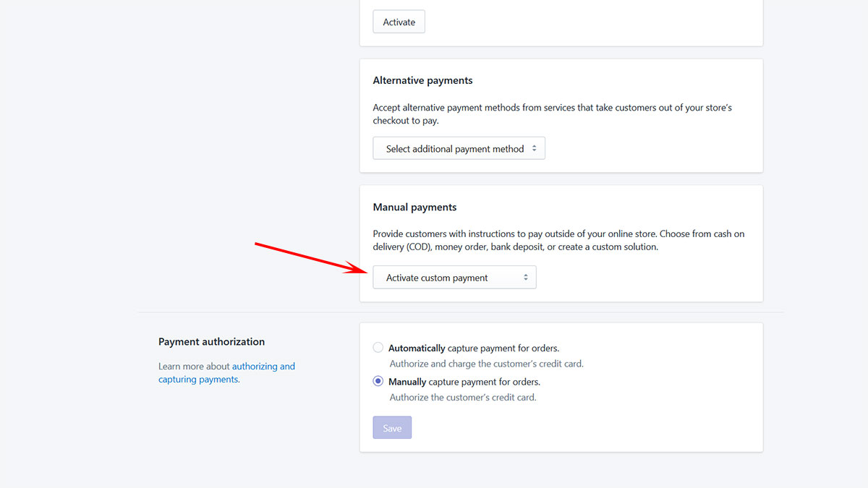Click the Alternative payments description paragraph
The height and width of the screenshot is (488, 868).
click(553, 114)
